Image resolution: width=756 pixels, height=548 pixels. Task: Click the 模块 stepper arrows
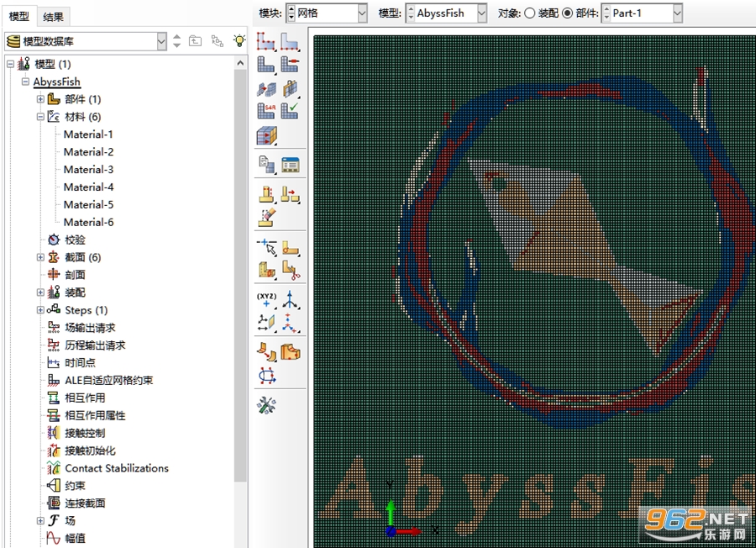(x=291, y=13)
